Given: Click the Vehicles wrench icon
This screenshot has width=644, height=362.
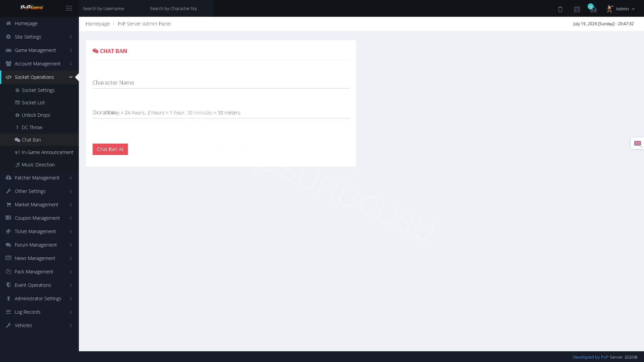Looking at the screenshot, I should [8, 325].
